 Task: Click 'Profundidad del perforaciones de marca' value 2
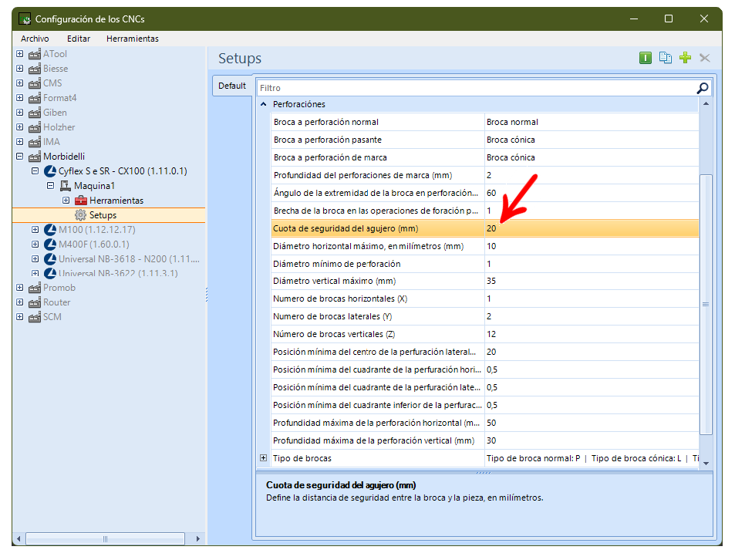click(x=591, y=175)
